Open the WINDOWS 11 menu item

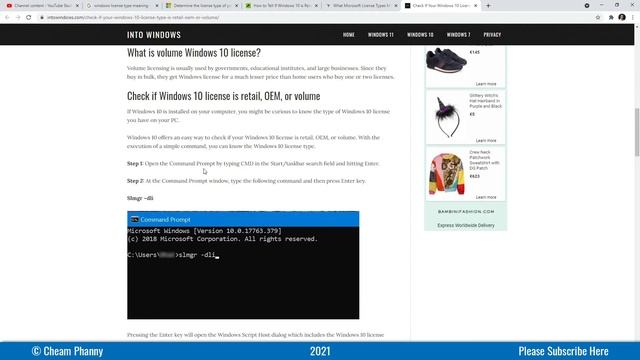(380, 35)
